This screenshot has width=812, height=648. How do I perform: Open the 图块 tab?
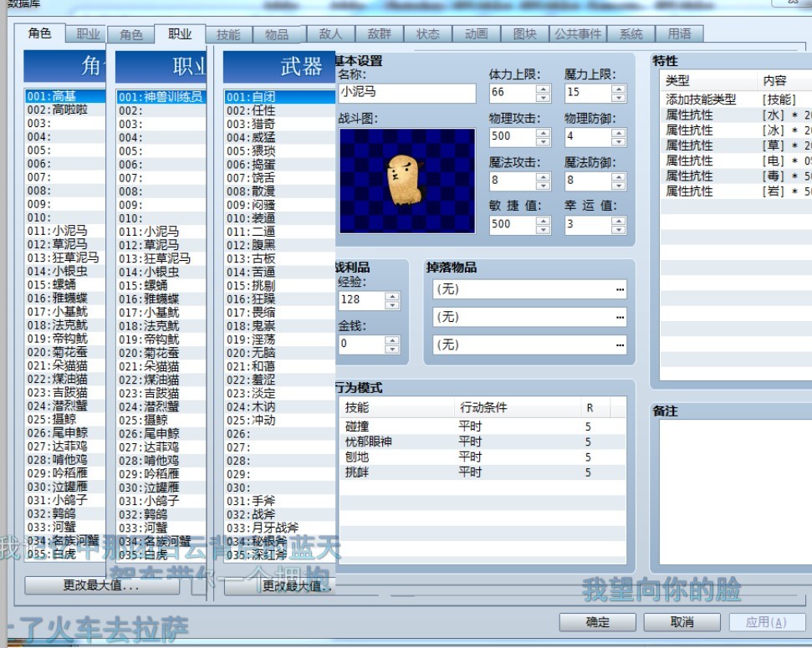click(524, 33)
